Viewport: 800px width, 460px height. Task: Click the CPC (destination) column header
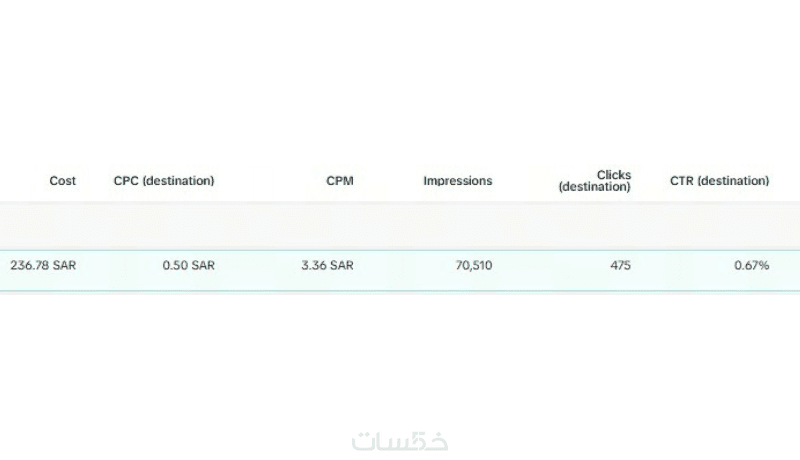164,181
